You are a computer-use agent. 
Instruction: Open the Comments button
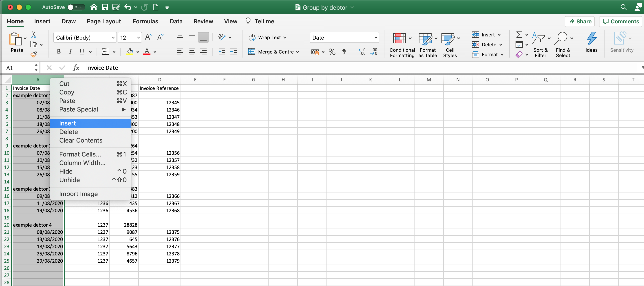click(x=621, y=22)
